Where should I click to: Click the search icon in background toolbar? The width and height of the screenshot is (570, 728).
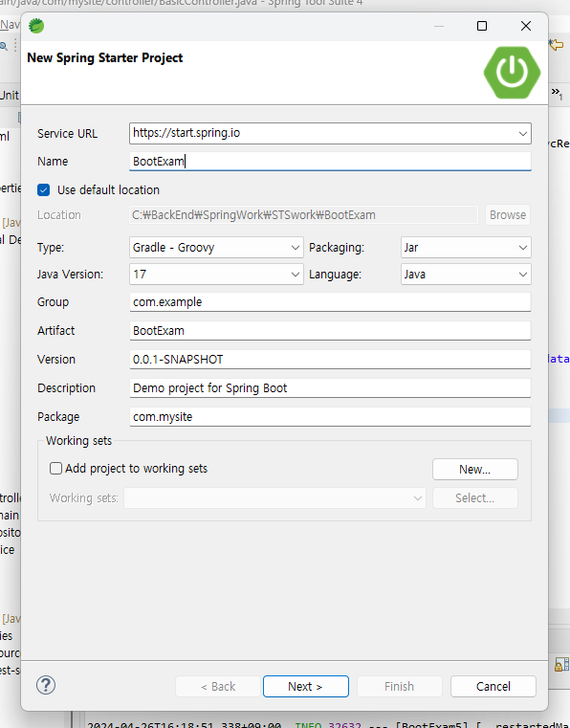tap(4, 46)
